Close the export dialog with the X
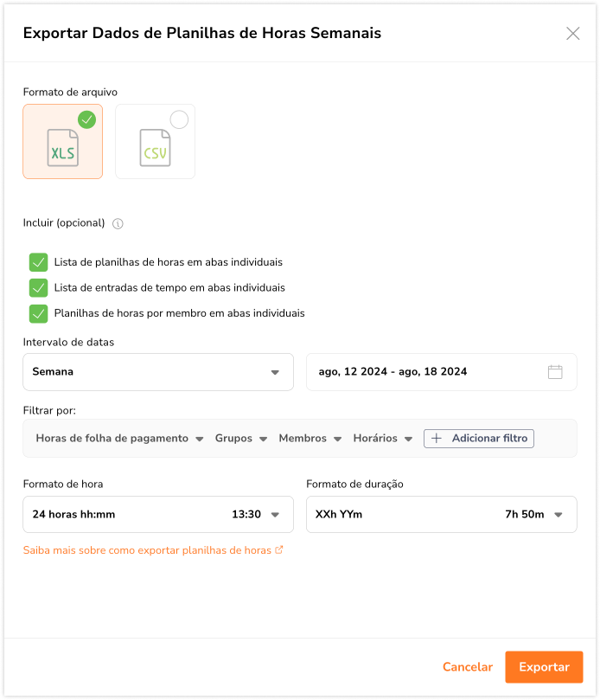This screenshot has width=600, height=700. 572,34
